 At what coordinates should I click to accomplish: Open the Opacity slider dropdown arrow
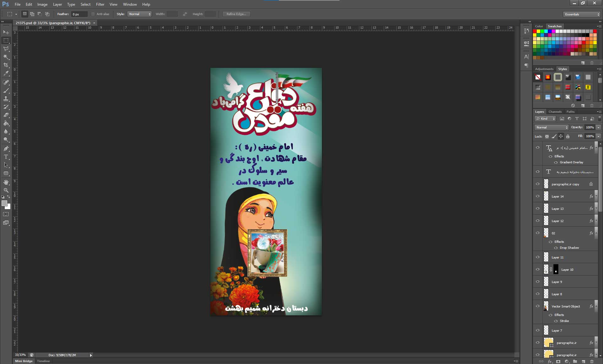tap(599, 128)
